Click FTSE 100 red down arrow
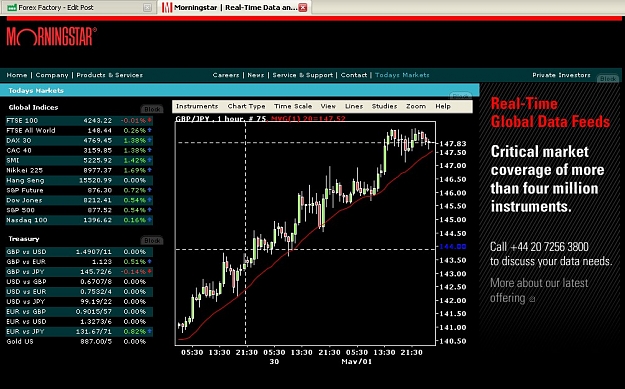Image resolution: width=625 pixels, height=389 pixels. (x=150, y=120)
